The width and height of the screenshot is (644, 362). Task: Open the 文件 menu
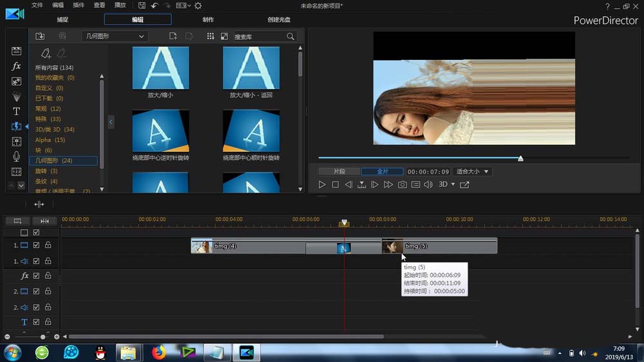pos(37,5)
